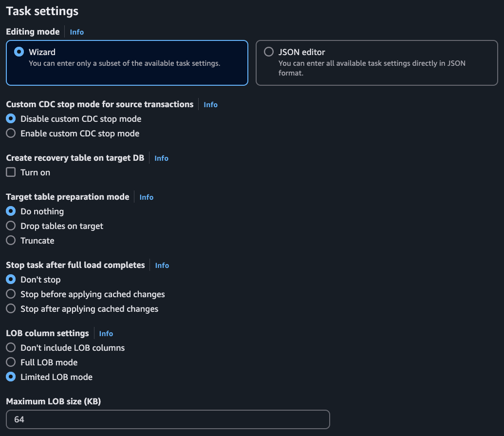Screen dimensions: 504x436
Task: Open Info for Custom CDC stop mode
Action: tap(210, 105)
